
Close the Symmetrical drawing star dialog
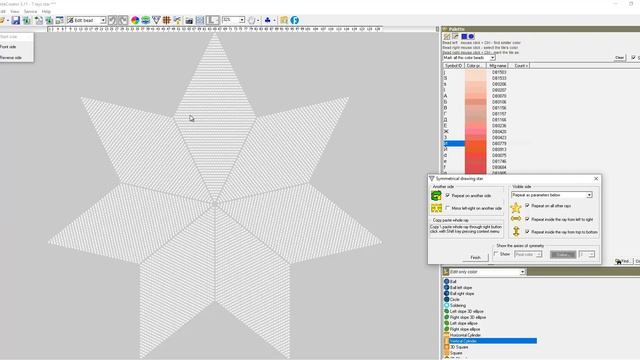pos(596,179)
